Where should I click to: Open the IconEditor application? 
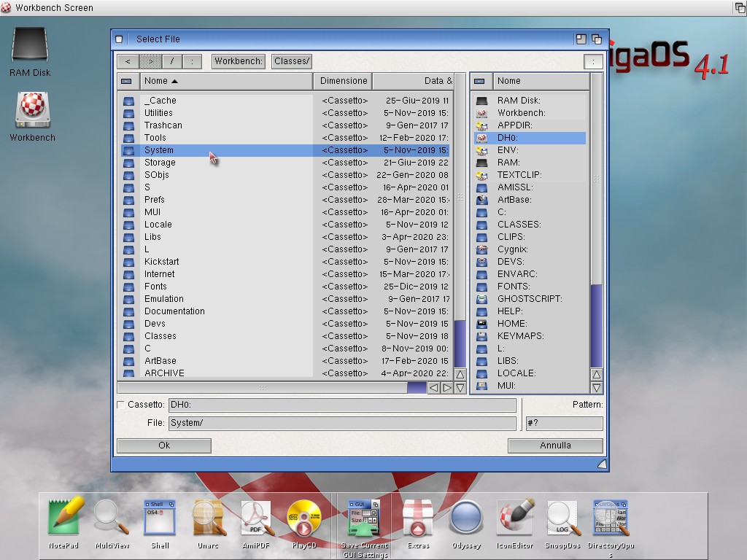click(515, 518)
